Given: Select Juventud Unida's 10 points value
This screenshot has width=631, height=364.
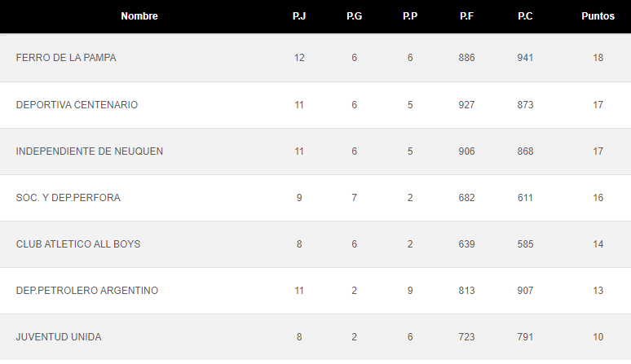Looking at the screenshot, I should point(598,337).
